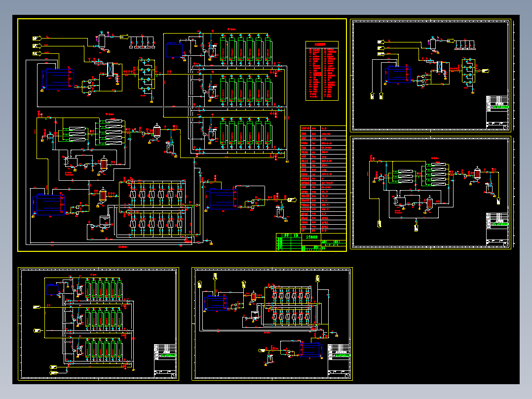
Task: Select the upper red-striped filter in middle-right sheet
Action: pyautogui.click(x=477, y=173)
